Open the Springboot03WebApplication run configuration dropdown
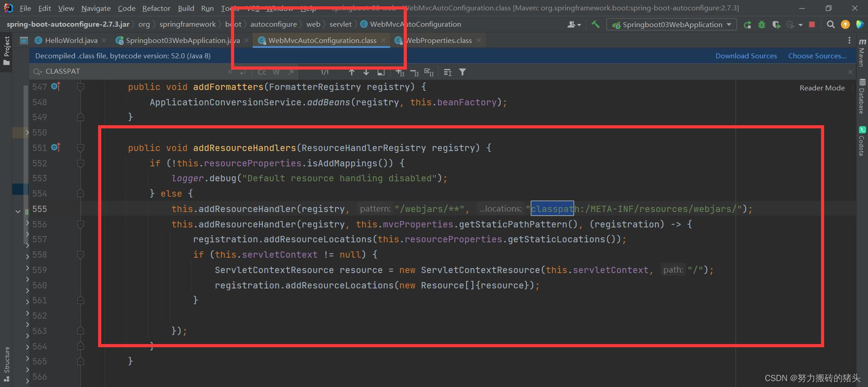The width and height of the screenshot is (868, 387). [671, 24]
